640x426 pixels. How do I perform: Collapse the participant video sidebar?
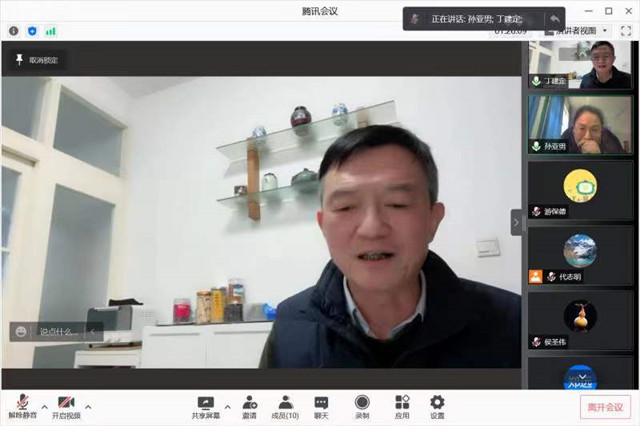(x=516, y=222)
